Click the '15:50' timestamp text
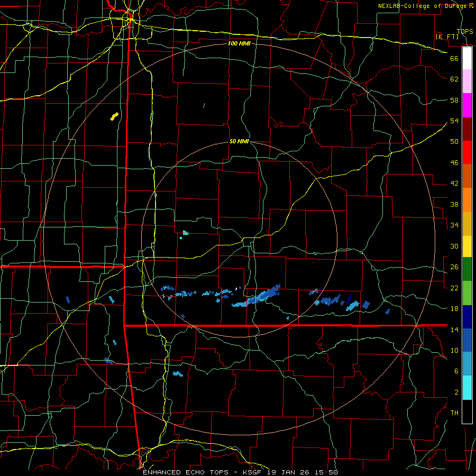Viewport: 476px width, 476px height. click(327, 472)
